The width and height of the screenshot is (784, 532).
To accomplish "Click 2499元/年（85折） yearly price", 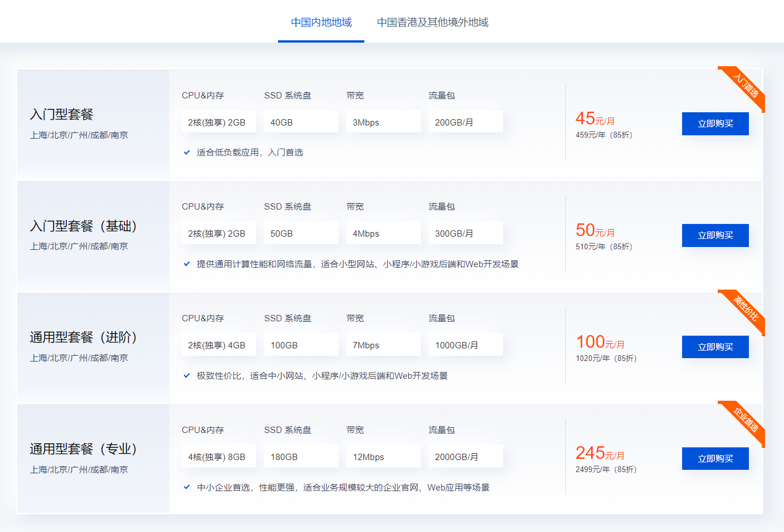I will coord(606,469).
